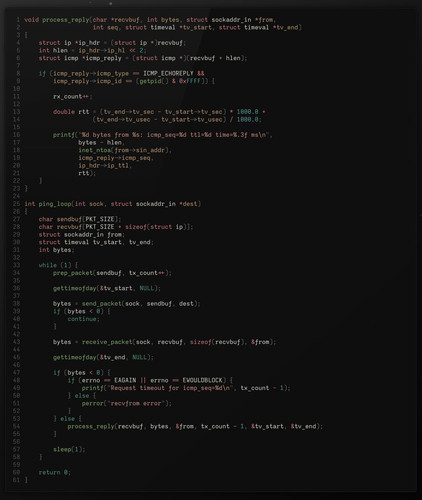
Task: Click the ICMP_ECHOREPLY constant
Action: [168, 74]
